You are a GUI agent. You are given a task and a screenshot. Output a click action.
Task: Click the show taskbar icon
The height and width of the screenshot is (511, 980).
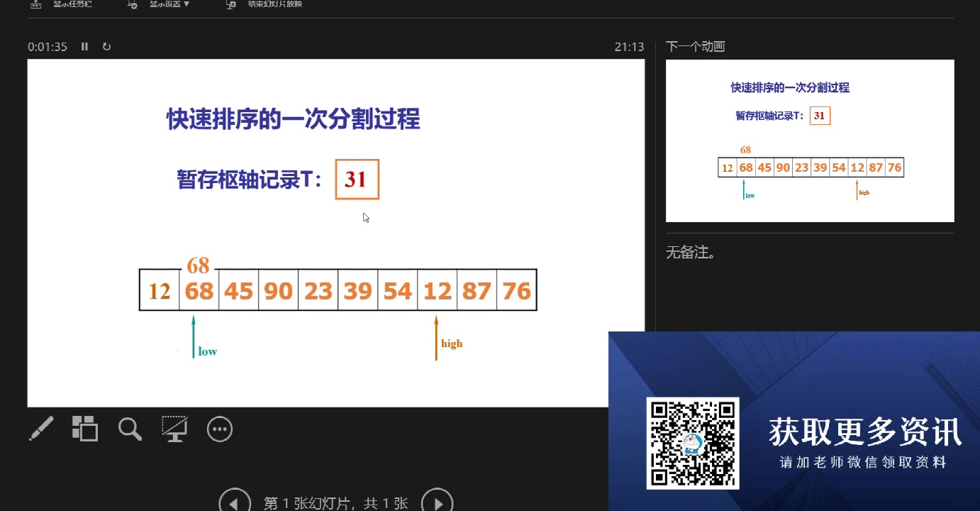(x=35, y=6)
